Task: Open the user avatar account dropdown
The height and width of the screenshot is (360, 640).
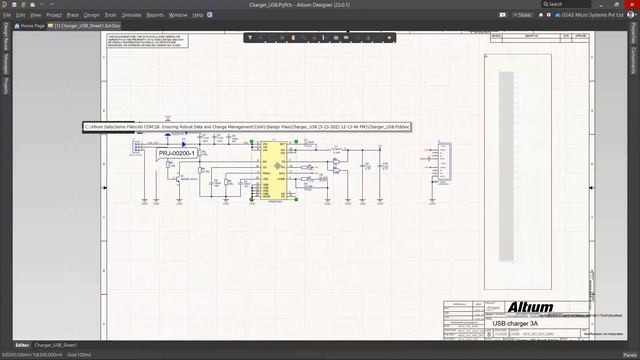Action: [632, 15]
